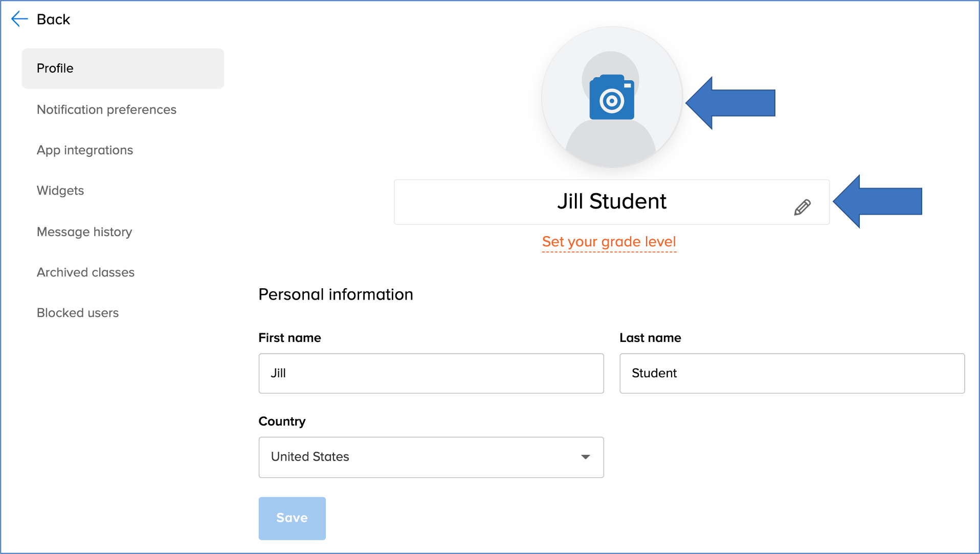Open the Profile settings tab
The image size is (980, 554).
pyautogui.click(x=123, y=68)
